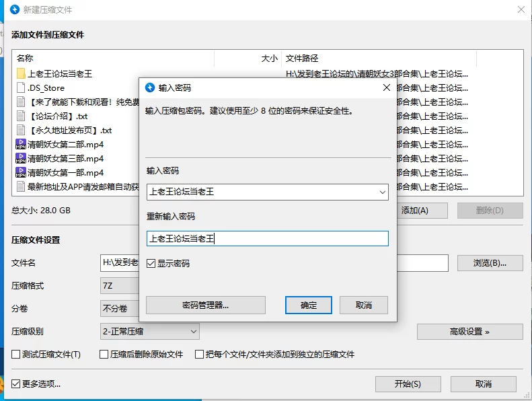Close the 新建压缩文件 window
Viewport: 532px width, 401px height.
pyautogui.click(x=521, y=9)
